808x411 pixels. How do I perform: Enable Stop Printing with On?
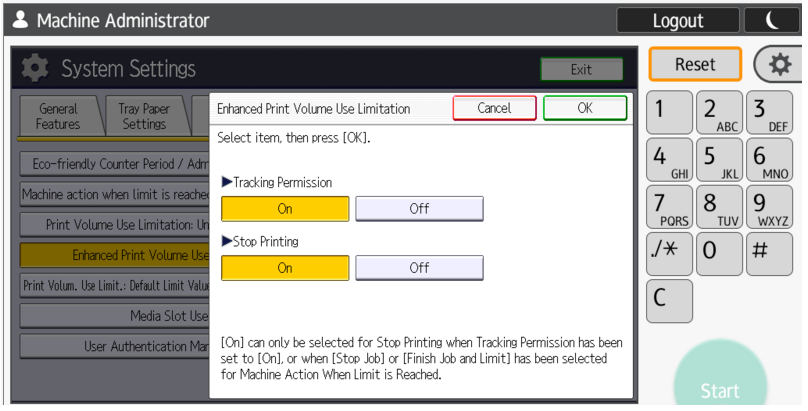pyautogui.click(x=285, y=268)
